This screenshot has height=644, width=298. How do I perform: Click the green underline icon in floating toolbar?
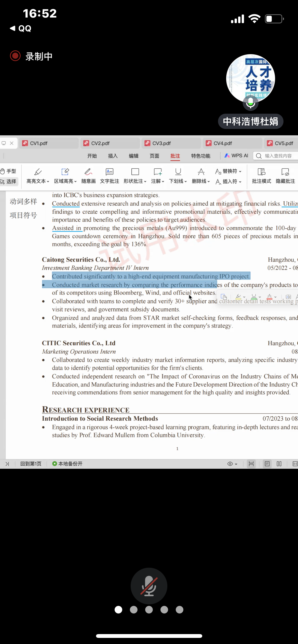point(254,297)
